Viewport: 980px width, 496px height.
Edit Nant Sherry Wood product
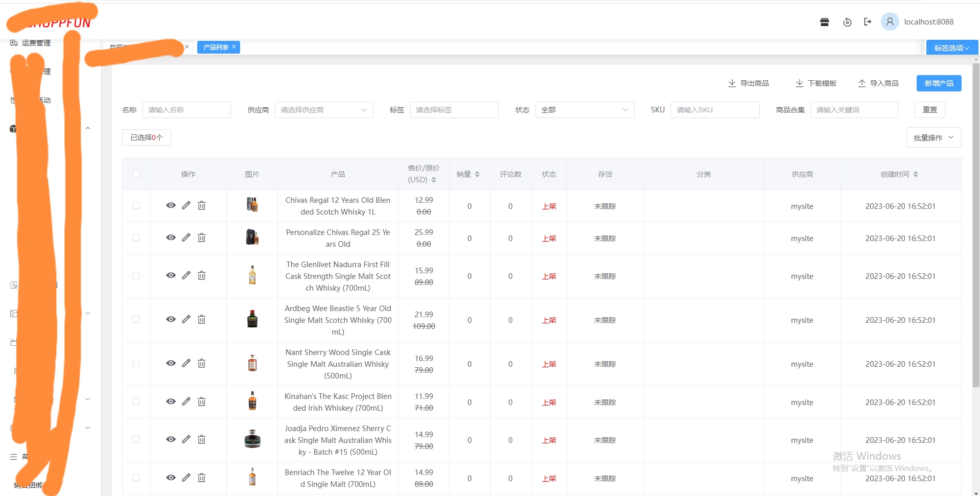coord(186,363)
